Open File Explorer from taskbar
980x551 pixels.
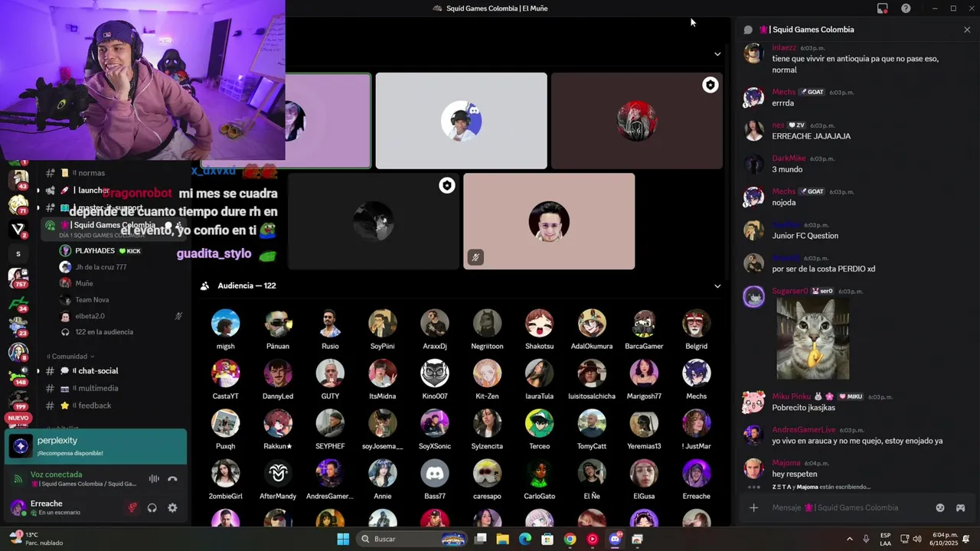502,539
